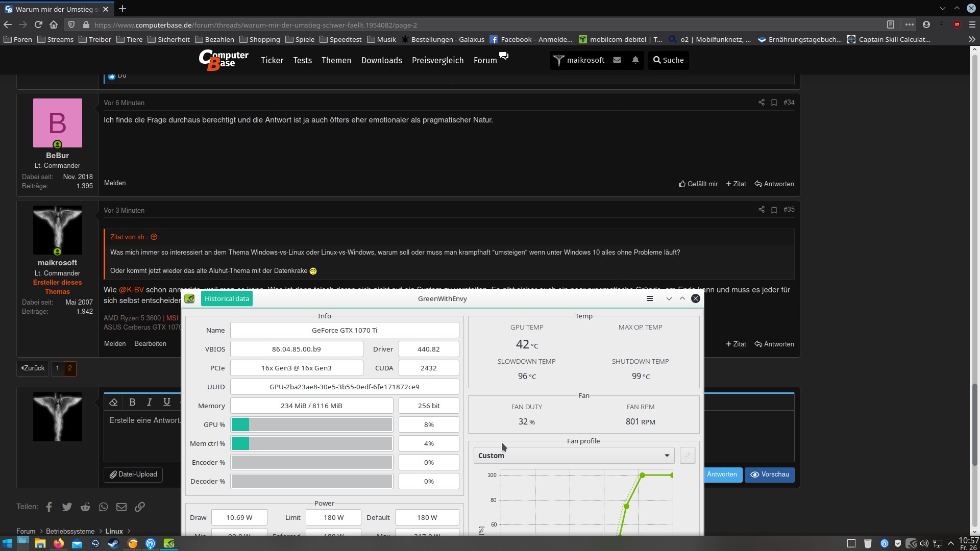Screen dimensions: 980x551
Task: Toggle Gefällt mir on BeBur's post
Action: pyautogui.click(x=698, y=184)
